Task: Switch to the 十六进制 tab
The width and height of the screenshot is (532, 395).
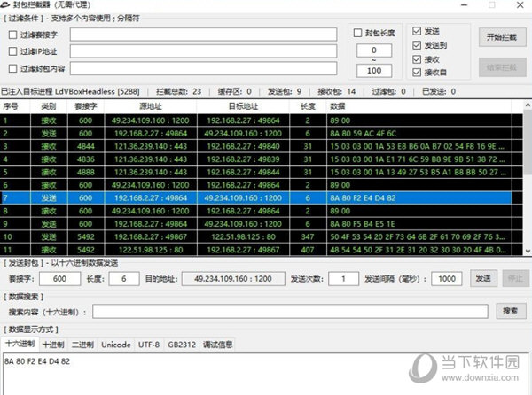Action: click(20, 345)
